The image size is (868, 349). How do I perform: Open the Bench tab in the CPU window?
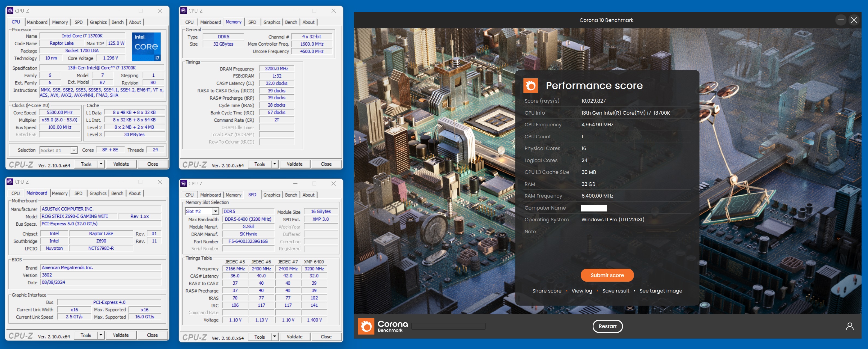click(x=118, y=22)
